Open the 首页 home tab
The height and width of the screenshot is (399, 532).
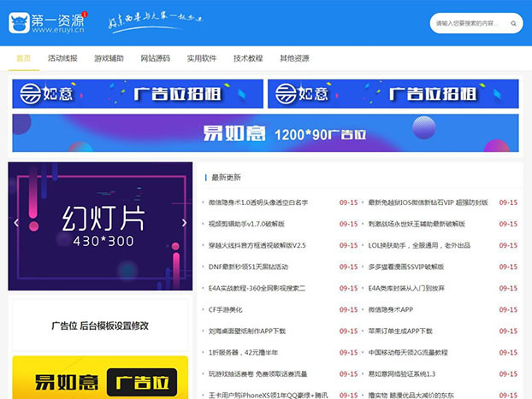pos(24,58)
